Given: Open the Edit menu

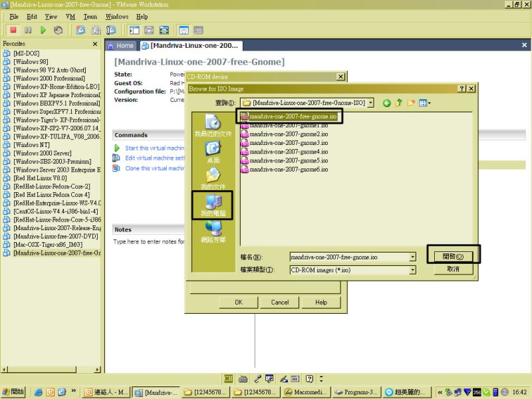Looking at the screenshot, I should [32, 17].
